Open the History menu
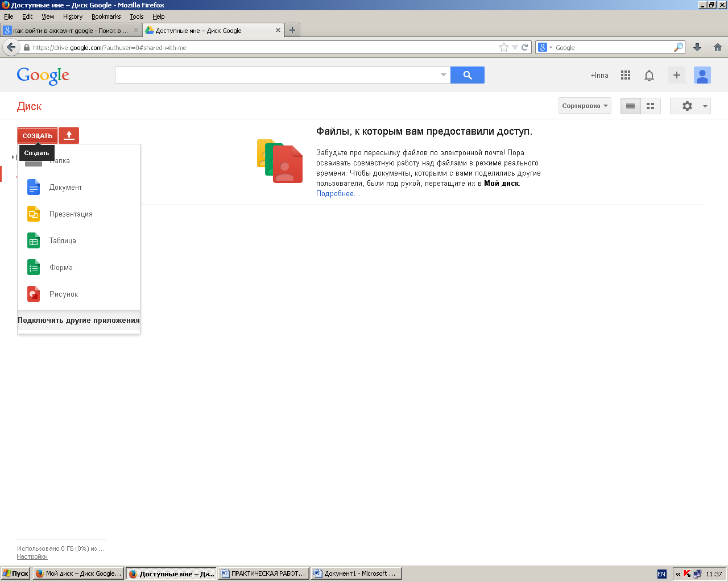 tap(73, 16)
